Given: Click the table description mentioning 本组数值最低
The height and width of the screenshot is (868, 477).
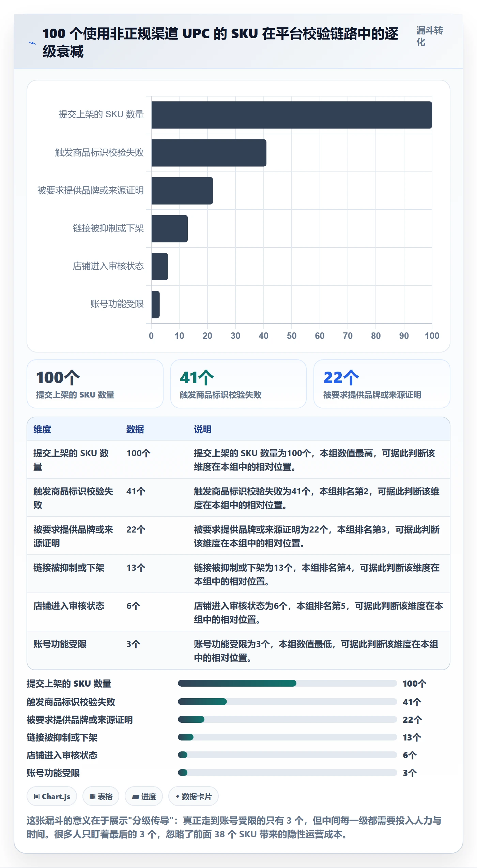Looking at the screenshot, I should click(316, 651).
